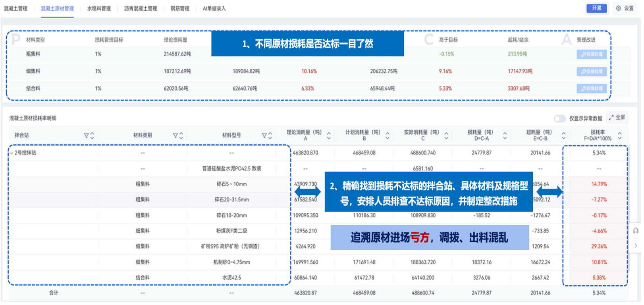Click the headset support icon on right edge
Viewport: 644px width, 305px height.
(636, 231)
